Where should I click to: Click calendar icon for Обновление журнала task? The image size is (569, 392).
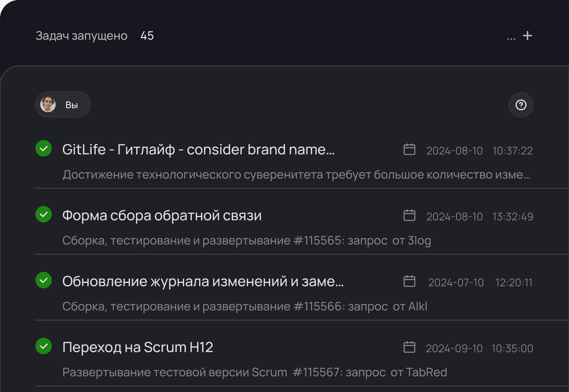(x=409, y=281)
